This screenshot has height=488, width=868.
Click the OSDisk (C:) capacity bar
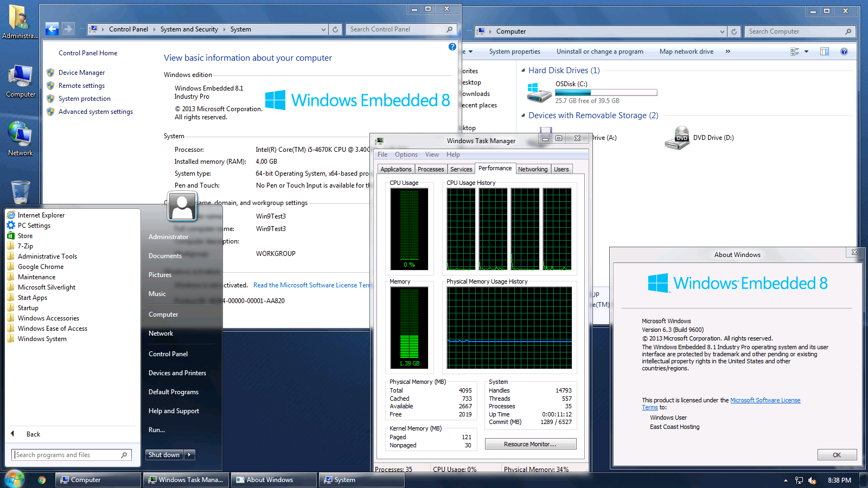[606, 92]
